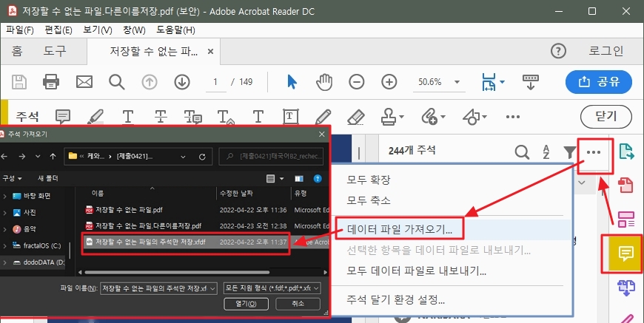Choose 모두 확장 menu item
Image resolution: width=644 pixels, height=323 pixels.
(369, 180)
